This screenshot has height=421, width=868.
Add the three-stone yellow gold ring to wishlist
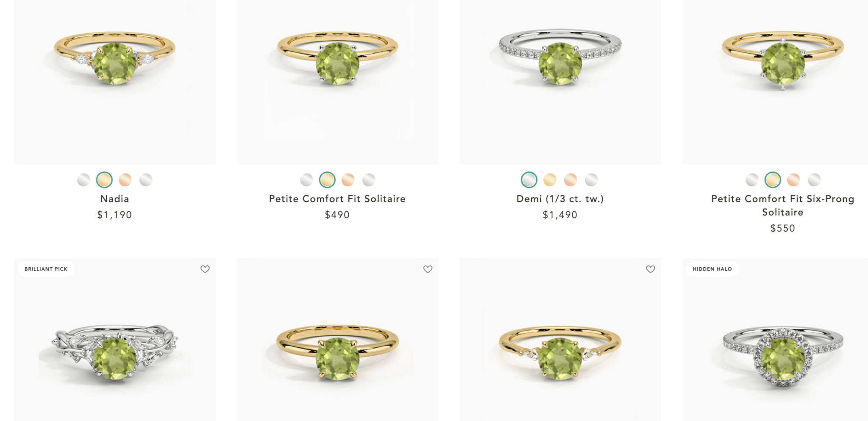pos(651,269)
